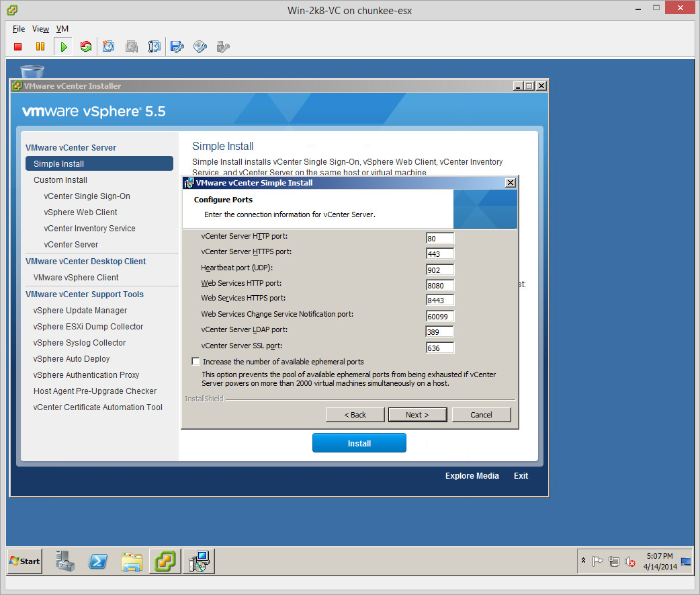This screenshot has width=700, height=595.
Task: Take a VM snapshot via toolbar icon
Action: [109, 46]
